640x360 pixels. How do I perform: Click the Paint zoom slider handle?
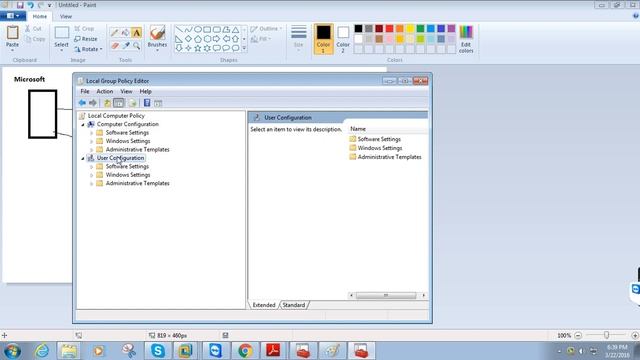point(607,335)
